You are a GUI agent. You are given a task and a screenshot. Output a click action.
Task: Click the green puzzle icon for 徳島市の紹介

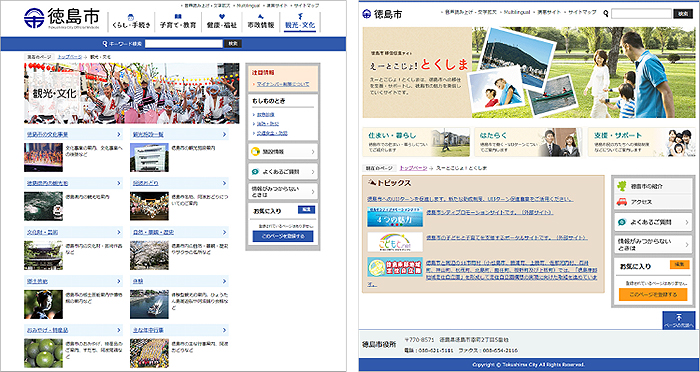pos(621,186)
